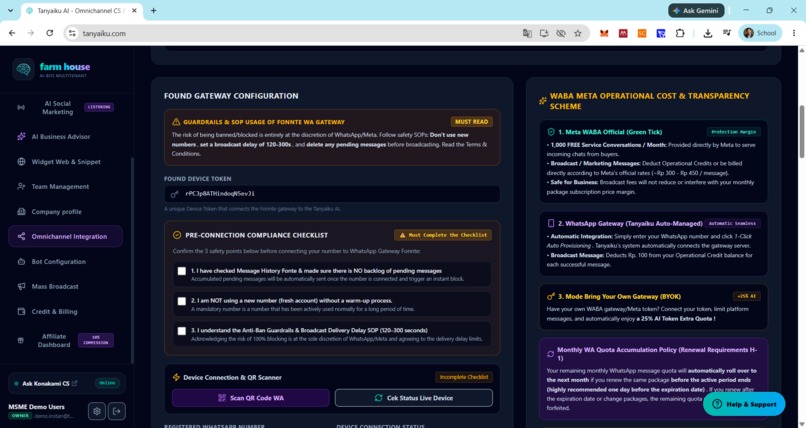This screenshot has height=428, width=806.
Task: Click the MetaMask fox extension icon
Action: 604,33
